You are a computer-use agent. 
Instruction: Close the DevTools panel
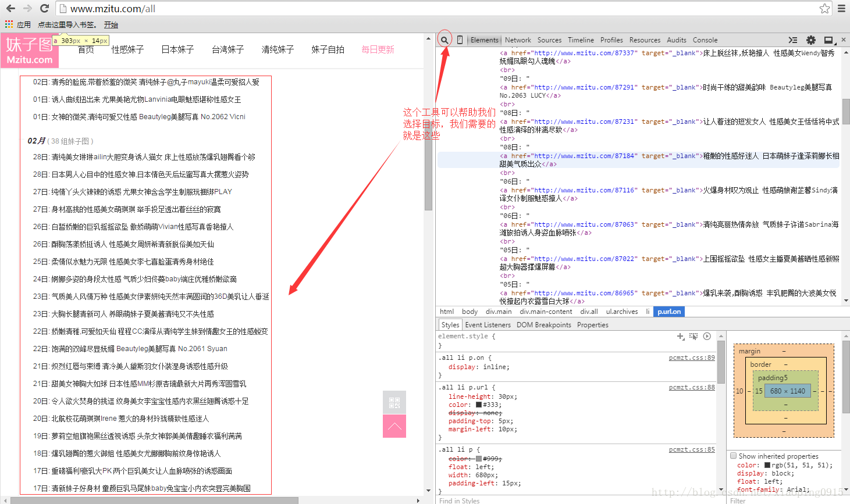coord(844,40)
